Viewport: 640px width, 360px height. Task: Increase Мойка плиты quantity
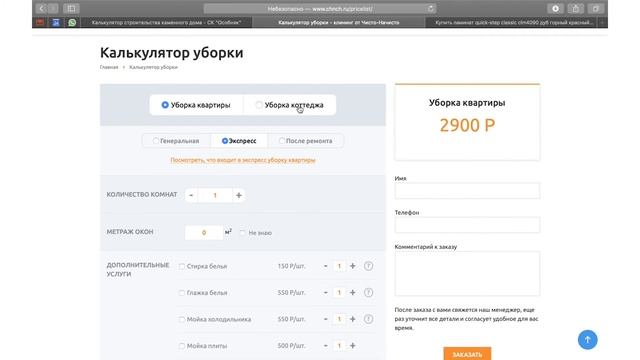pyautogui.click(x=353, y=346)
